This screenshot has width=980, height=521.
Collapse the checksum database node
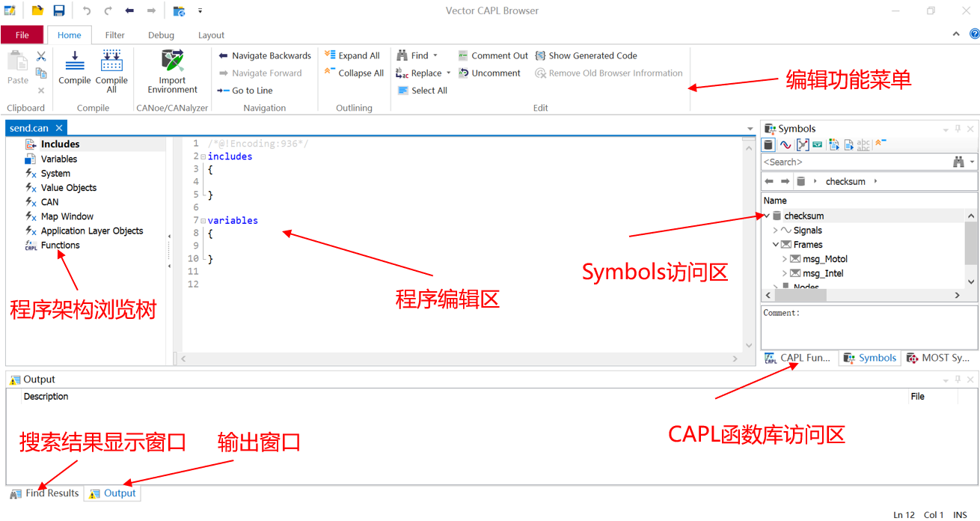(x=766, y=216)
